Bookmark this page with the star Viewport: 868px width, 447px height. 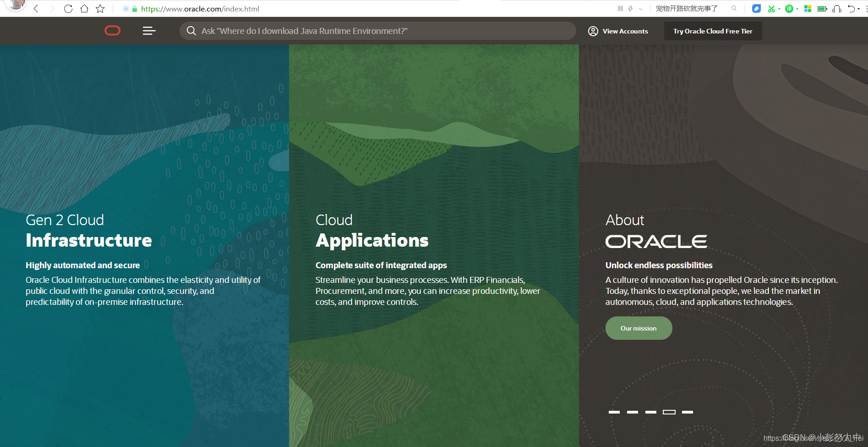[100, 9]
